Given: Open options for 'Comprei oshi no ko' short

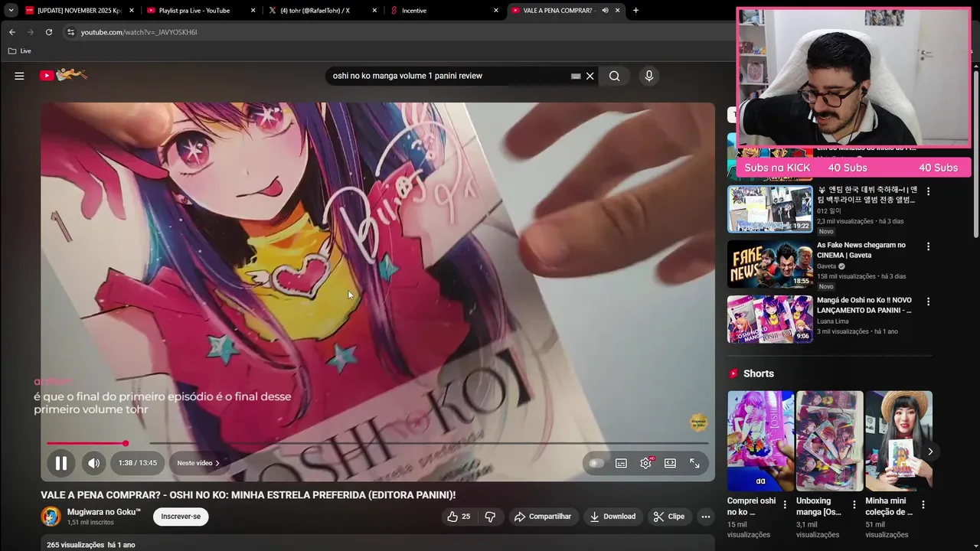Looking at the screenshot, I should coord(784,504).
